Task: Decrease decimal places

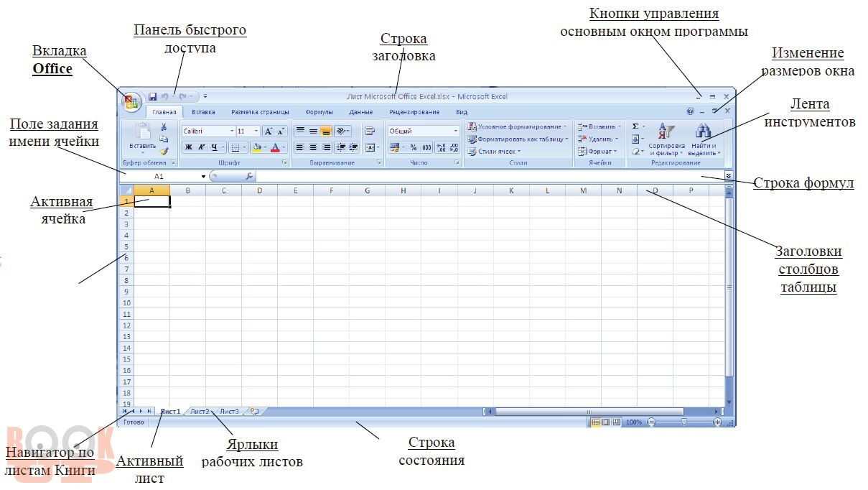Action: [454, 147]
